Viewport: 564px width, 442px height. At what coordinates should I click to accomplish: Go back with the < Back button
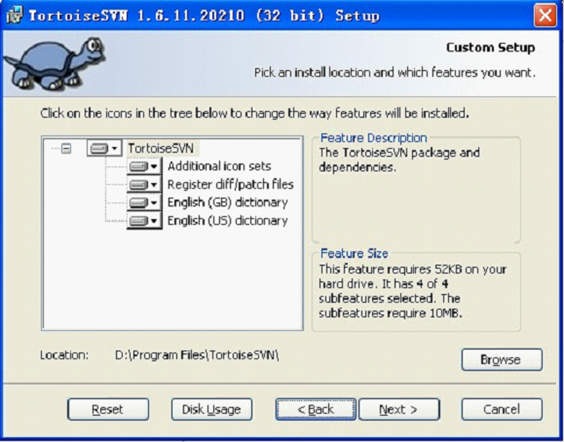(x=316, y=409)
